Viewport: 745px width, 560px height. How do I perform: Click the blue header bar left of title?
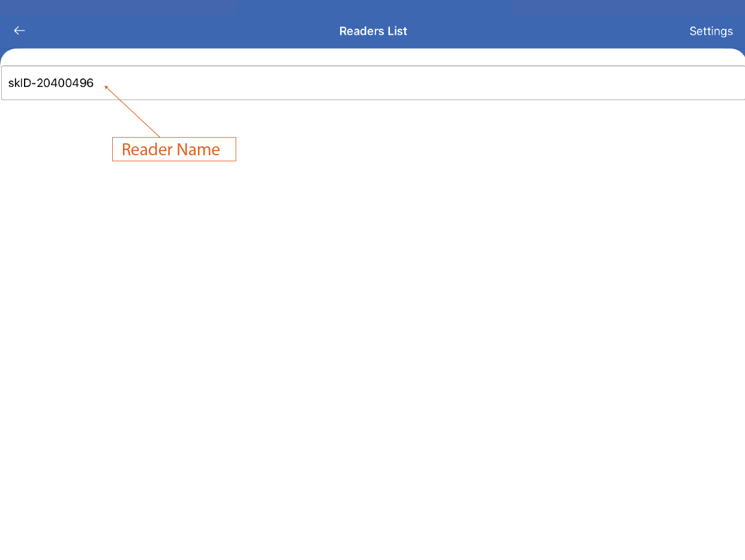click(180, 31)
